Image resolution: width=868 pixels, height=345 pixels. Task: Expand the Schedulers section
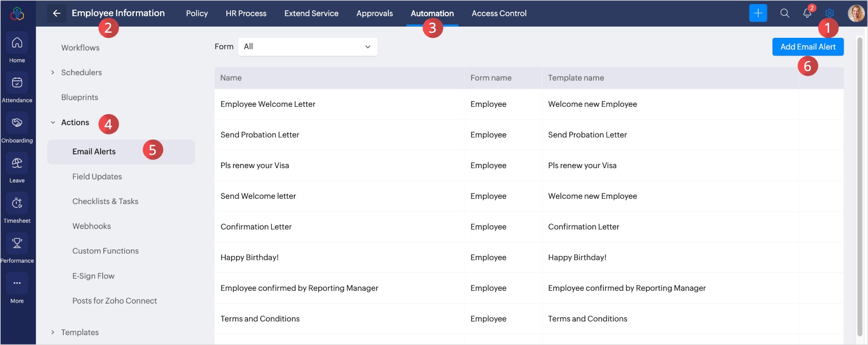click(x=53, y=73)
